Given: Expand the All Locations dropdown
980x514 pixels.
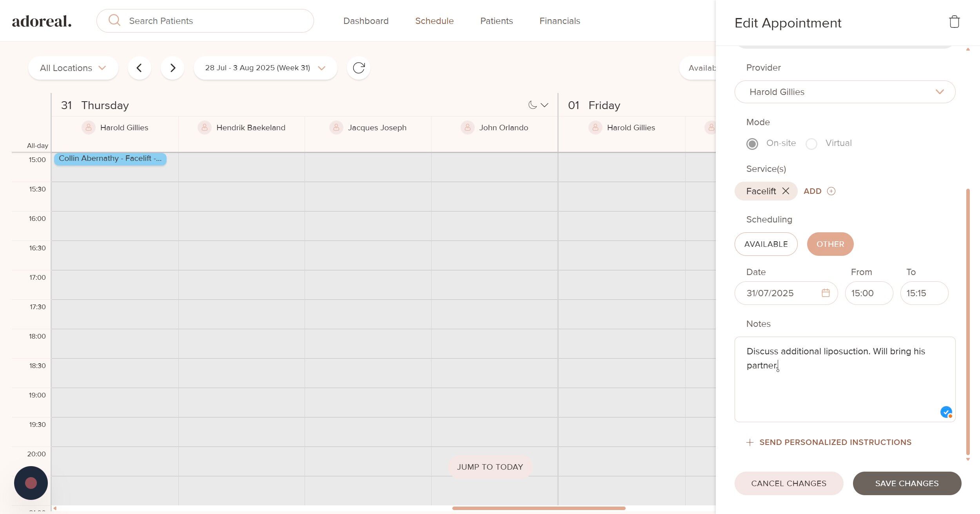Looking at the screenshot, I should pyautogui.click(x=73, y=68).
